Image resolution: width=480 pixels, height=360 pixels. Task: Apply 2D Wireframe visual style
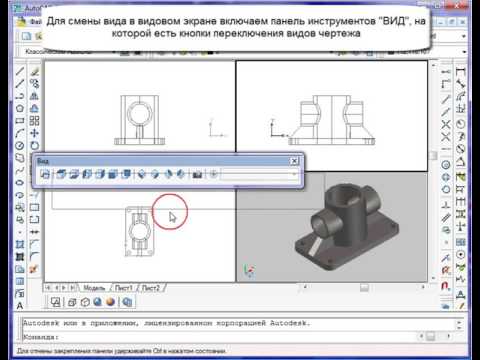[56, 302]
